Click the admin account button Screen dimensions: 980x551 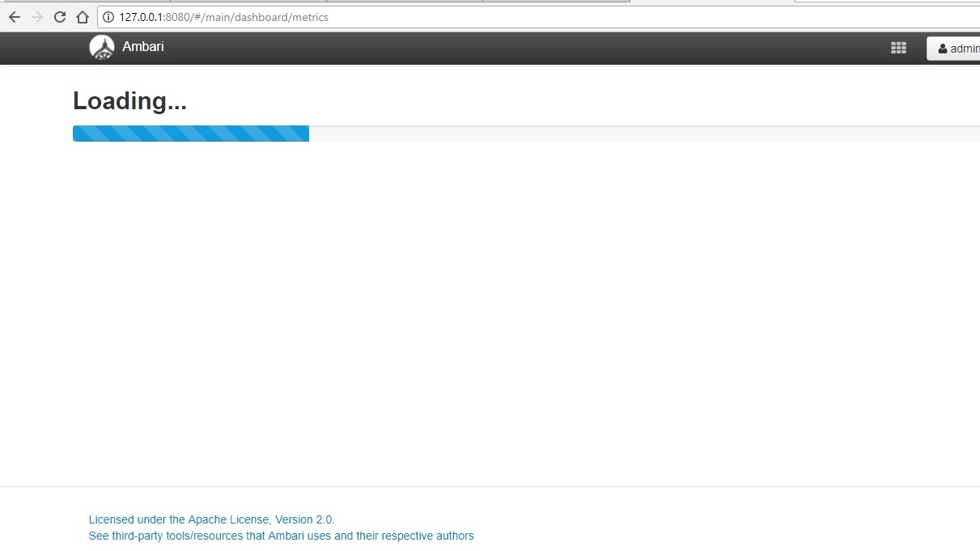click(959, 48)
